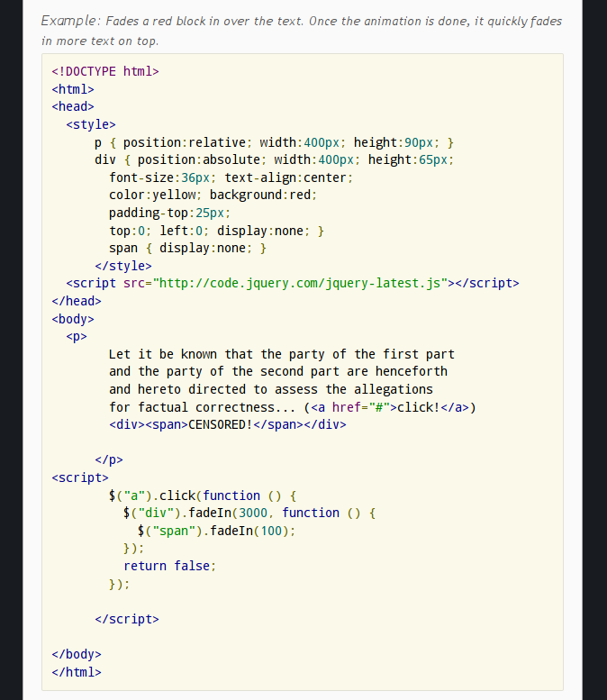Click the <!DOCTYPE html> line
The height and width of the screenshot is (700, 607).
(x=105, y=71)
